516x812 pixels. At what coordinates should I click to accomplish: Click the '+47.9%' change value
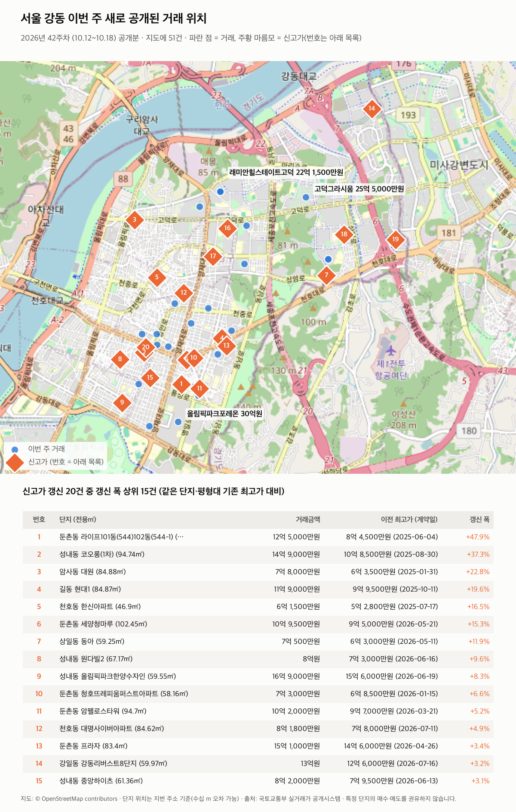click(x=478, y=537)
